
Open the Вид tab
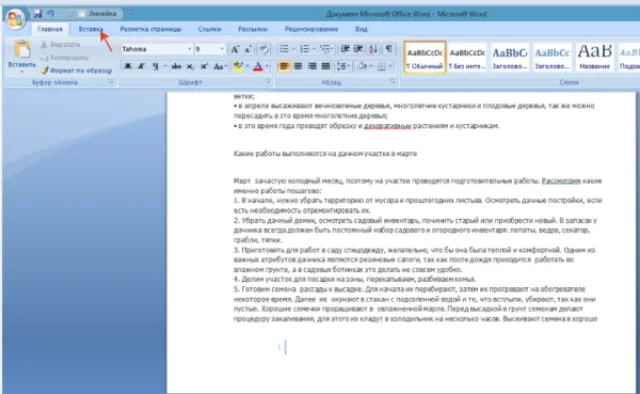tap(361, 29)
